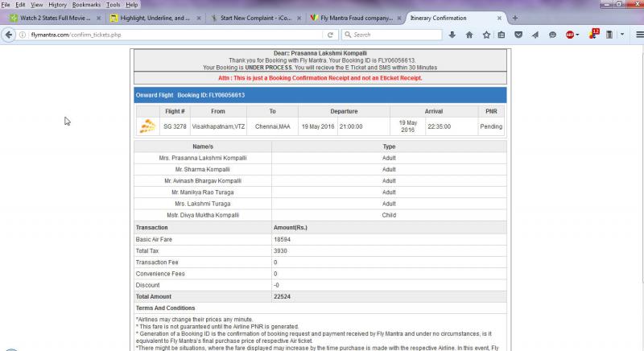Select passenger Mr. Manikya Rao Turaga
644x351 pixels.
203,192
